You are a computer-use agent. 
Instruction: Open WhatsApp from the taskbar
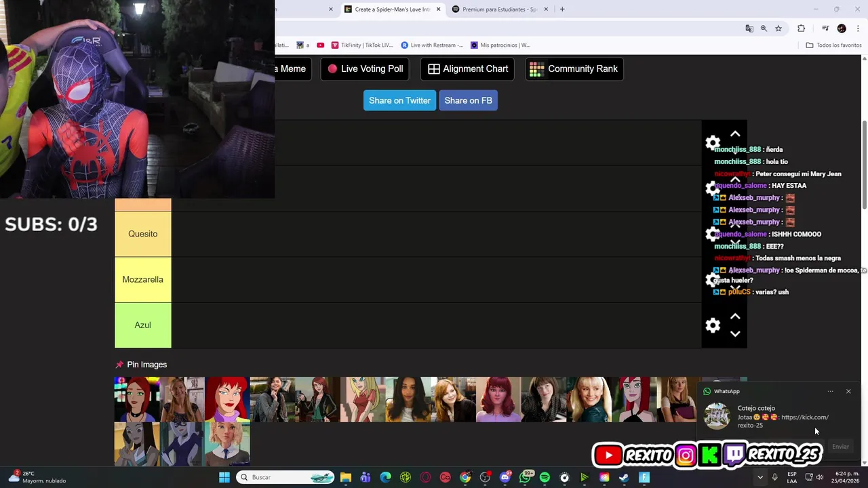(525, 477)
